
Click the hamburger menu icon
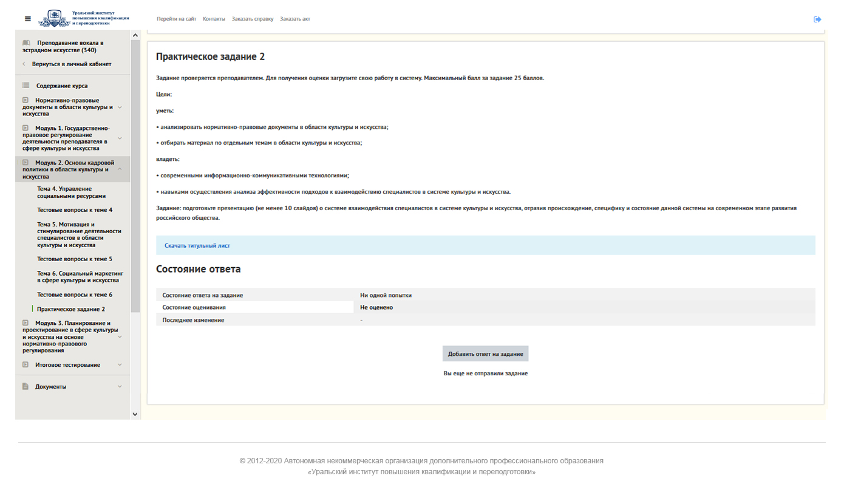[x=27, y=19]
